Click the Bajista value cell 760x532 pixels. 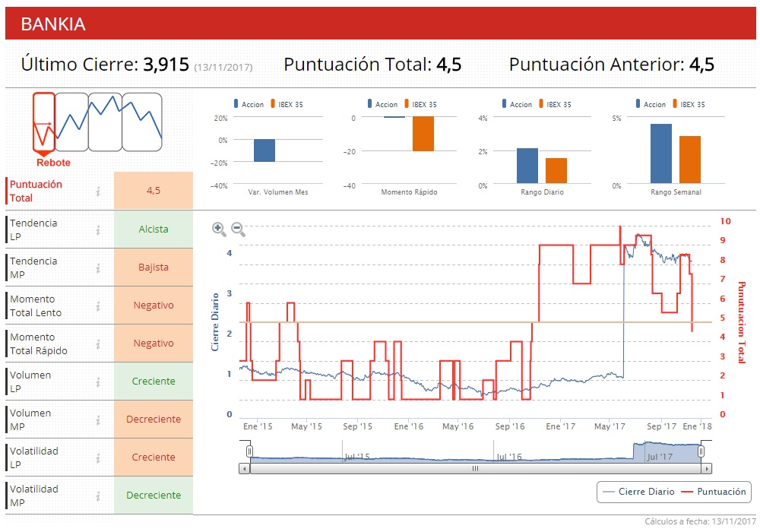[154, 267]
